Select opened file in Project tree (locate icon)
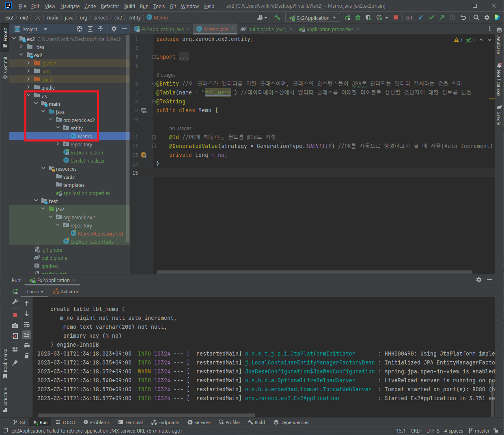 tap(80, 29)
